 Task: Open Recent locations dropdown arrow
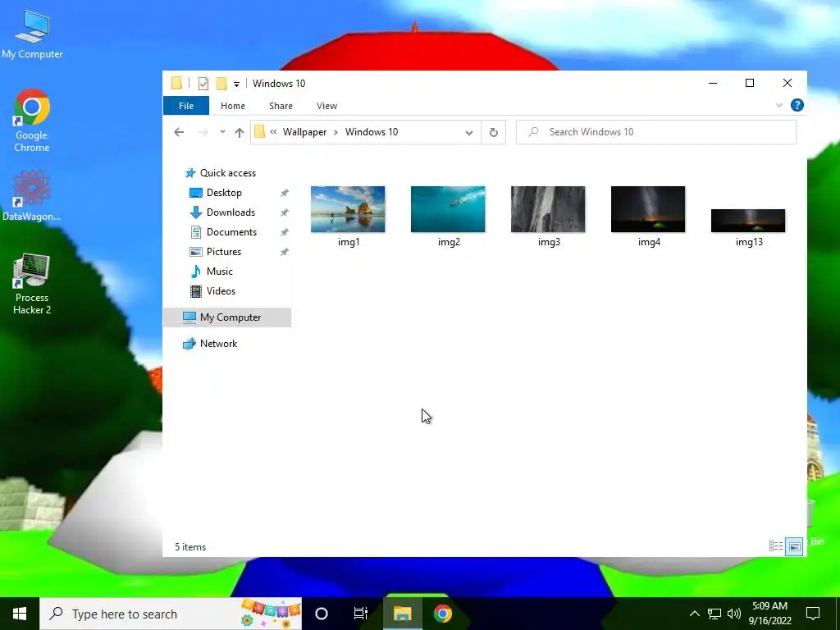tap(222, 132)
